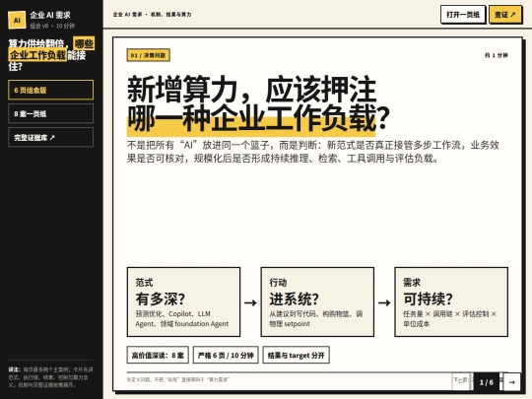Click the yellow 查证 button
Screen dimensions: 532x399
click(x=504, y=15)
